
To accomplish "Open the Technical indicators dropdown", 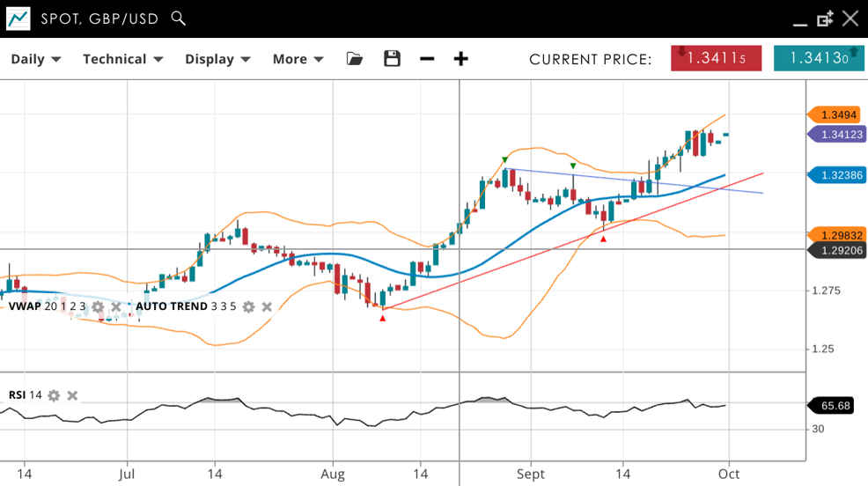I will click(x=123, y=59).
